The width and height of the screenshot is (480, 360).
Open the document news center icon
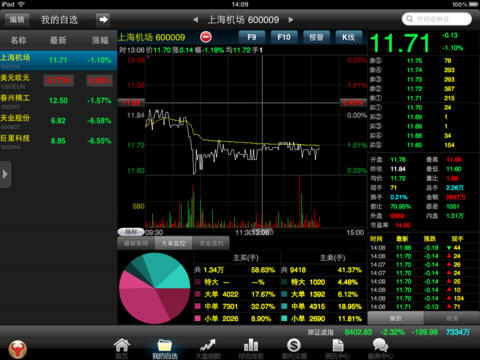pyautogui.click(x=337, y=346)
